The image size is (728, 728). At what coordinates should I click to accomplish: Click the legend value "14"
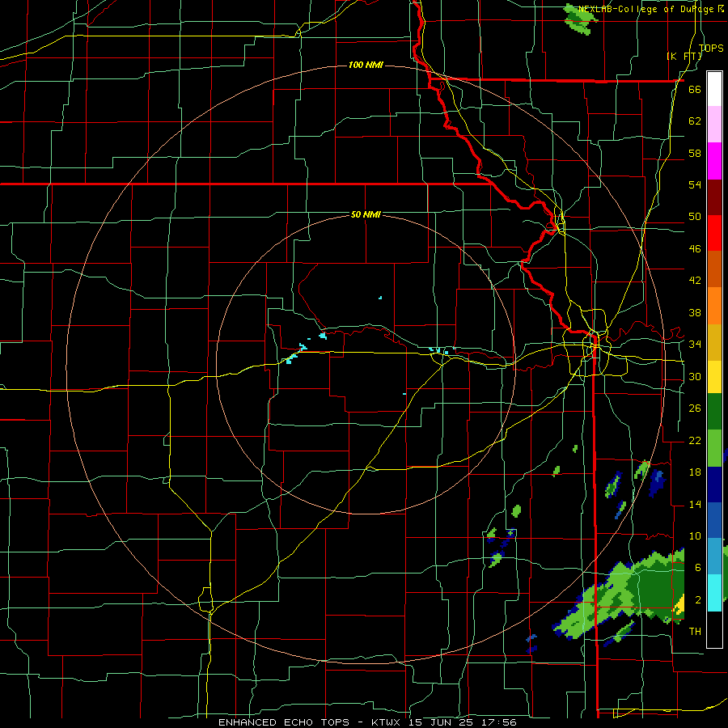[695, 504]
